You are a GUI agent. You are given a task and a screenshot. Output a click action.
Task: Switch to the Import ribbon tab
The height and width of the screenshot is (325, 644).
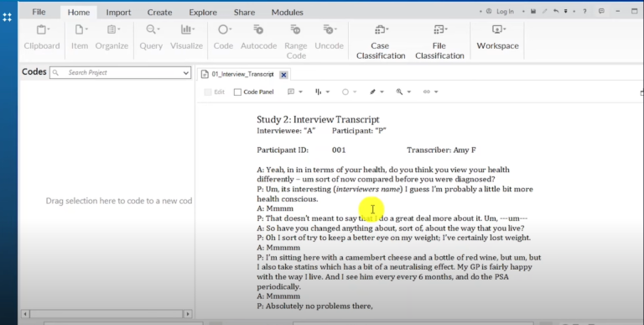point(118,13)
